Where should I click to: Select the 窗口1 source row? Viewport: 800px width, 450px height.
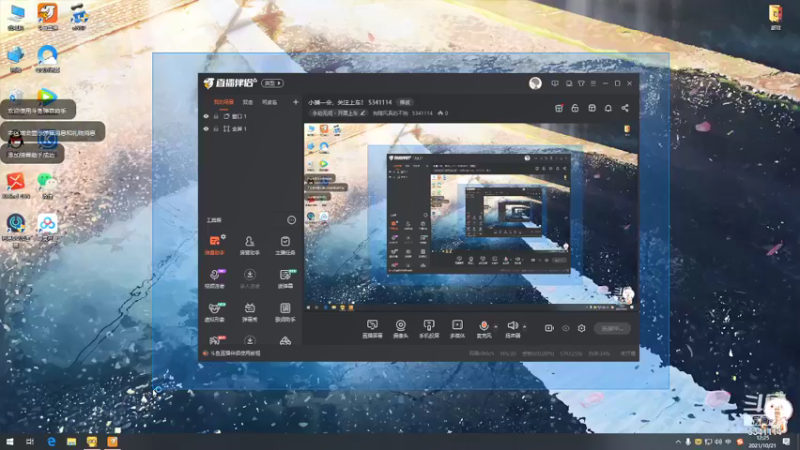(250, 116)
